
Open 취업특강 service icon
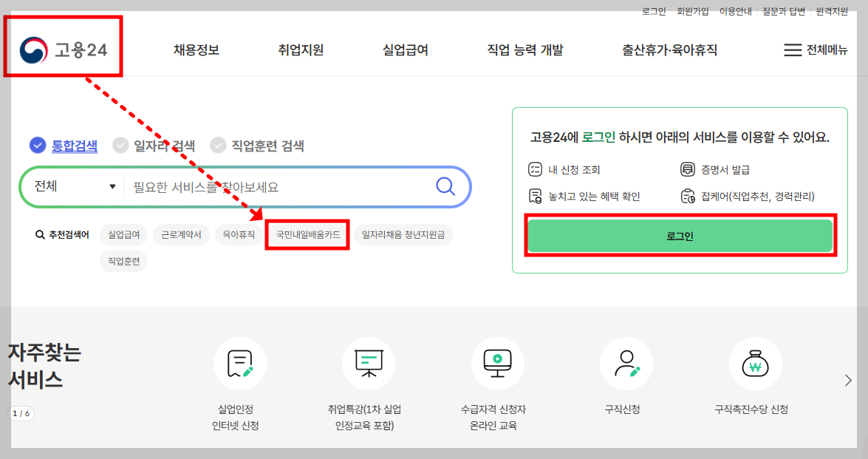click(x=368, y=364)
